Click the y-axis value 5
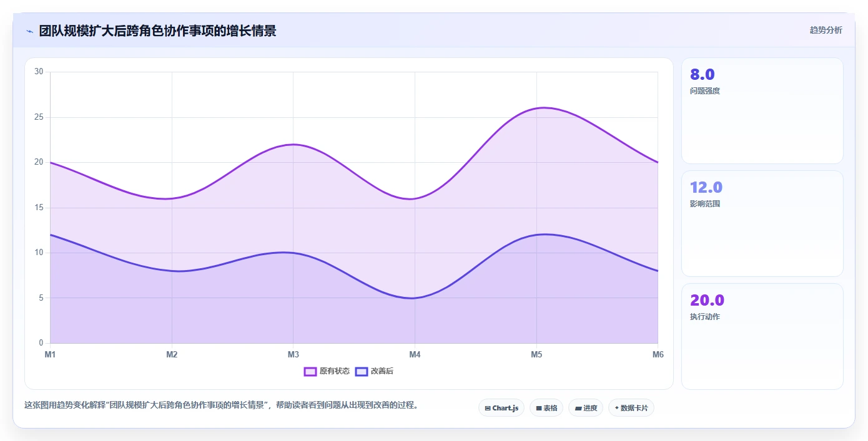Screen dimensions: 868x441 [41, 298]
